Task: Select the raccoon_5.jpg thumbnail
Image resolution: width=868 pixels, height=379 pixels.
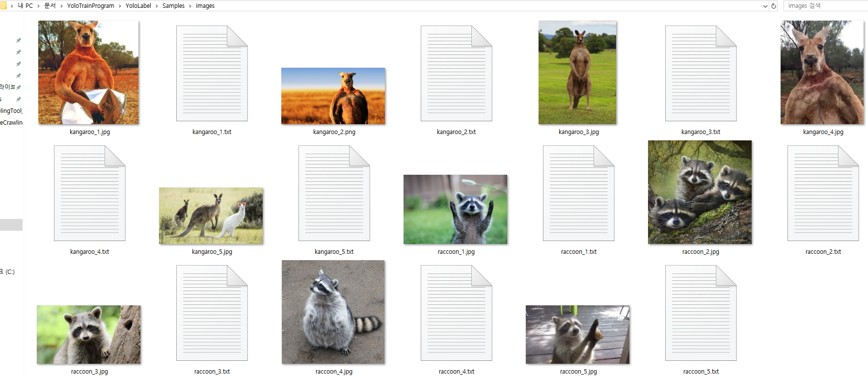Action: pyautogui.click(x=578, y=334)
